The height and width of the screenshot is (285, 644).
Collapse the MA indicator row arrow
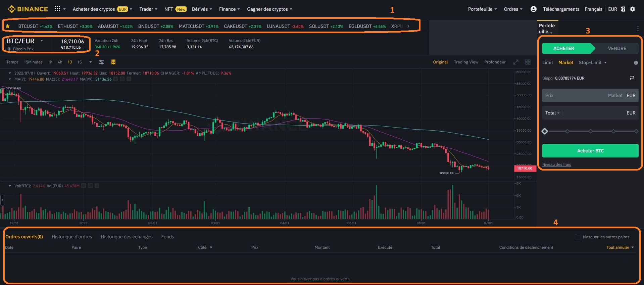click(x=10, y=79)
